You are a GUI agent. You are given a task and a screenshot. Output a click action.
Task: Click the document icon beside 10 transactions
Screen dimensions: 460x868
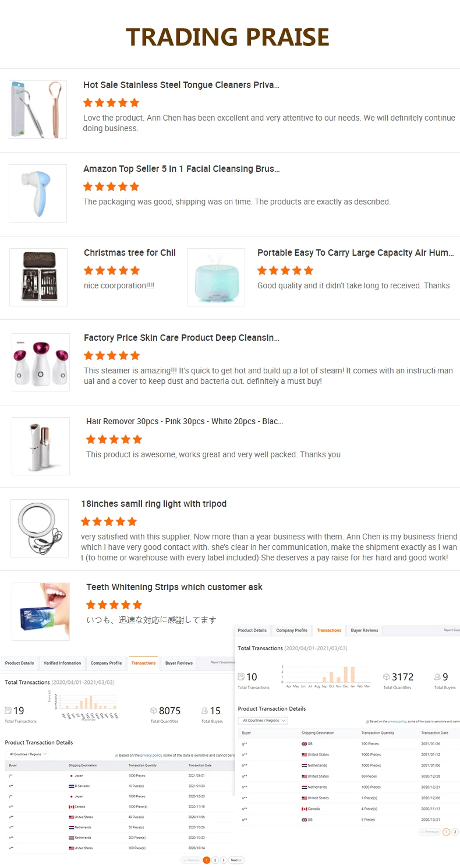pyautogui.click(x=241, y=677)
